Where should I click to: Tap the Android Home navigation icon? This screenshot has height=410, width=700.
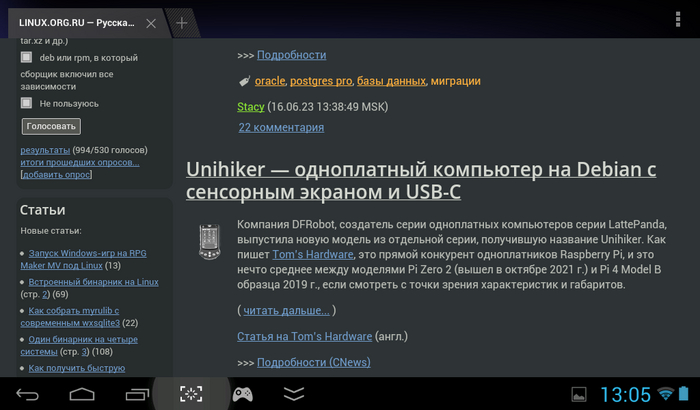tap(82, 394)
